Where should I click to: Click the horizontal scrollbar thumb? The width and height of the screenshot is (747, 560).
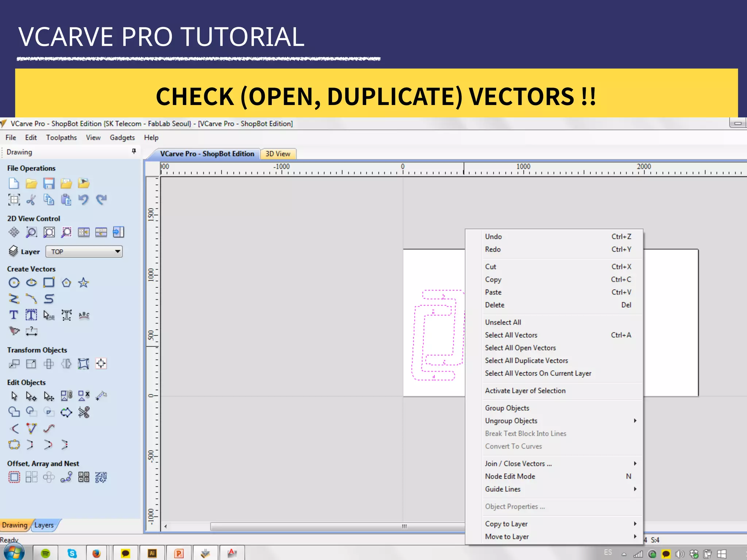coord(337,526)
